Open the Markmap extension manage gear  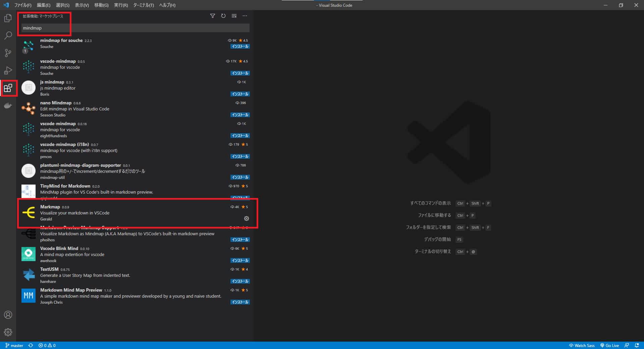tap(247, 218)
